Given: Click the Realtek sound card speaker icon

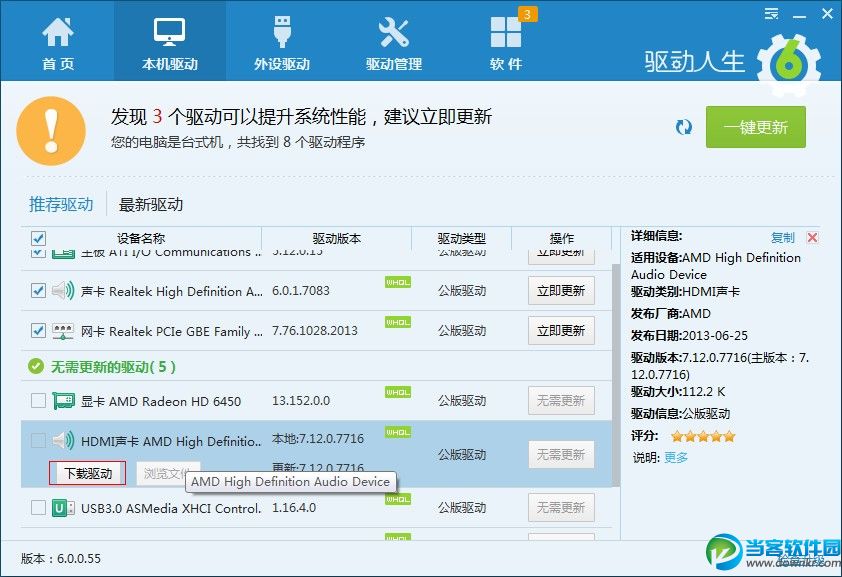Looking at the screenshot, I should coord(63,291).
